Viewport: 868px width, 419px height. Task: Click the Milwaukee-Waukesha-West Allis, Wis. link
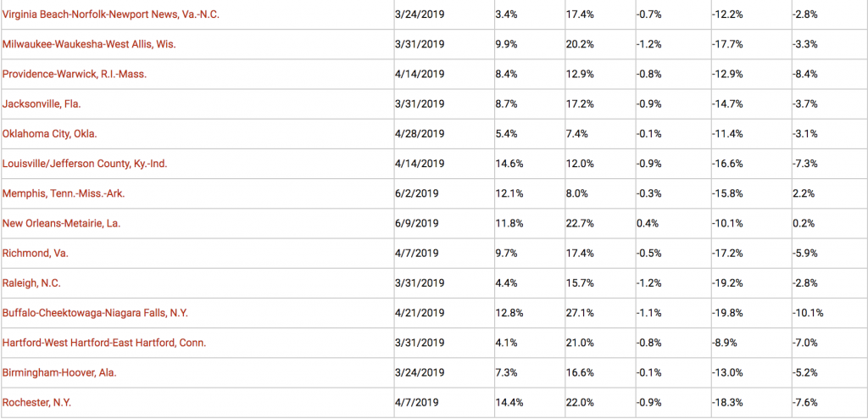click(x=89, y=44)
